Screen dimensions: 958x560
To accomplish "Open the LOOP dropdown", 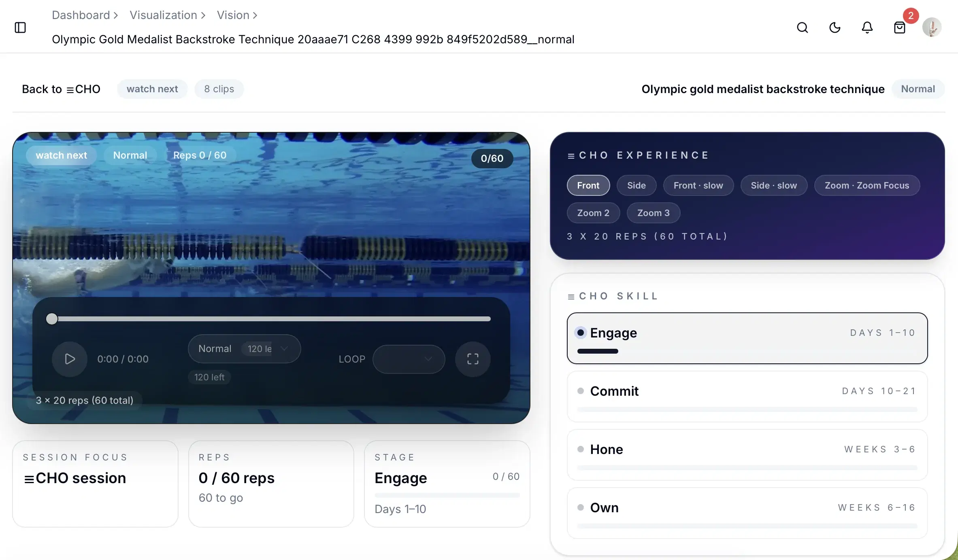I will tap(409, 359).
